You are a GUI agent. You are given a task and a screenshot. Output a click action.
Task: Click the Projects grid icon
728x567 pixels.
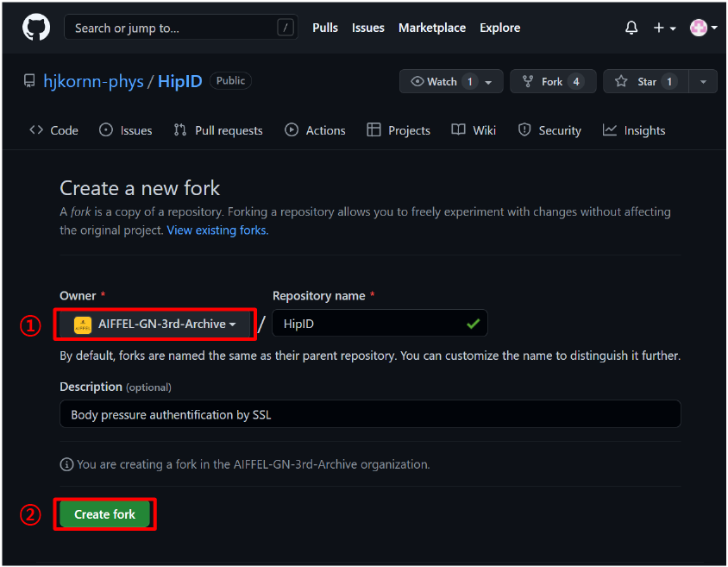click(375, 129)
